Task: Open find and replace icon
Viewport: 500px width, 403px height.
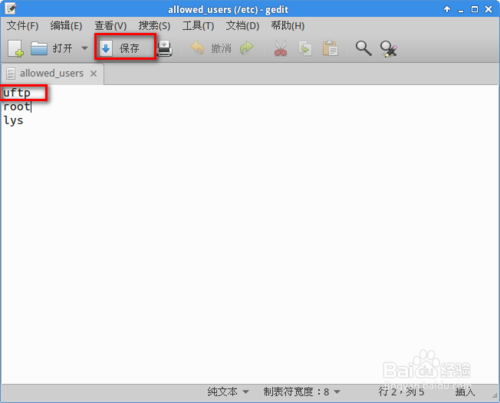Action: (x=389, y=49)
